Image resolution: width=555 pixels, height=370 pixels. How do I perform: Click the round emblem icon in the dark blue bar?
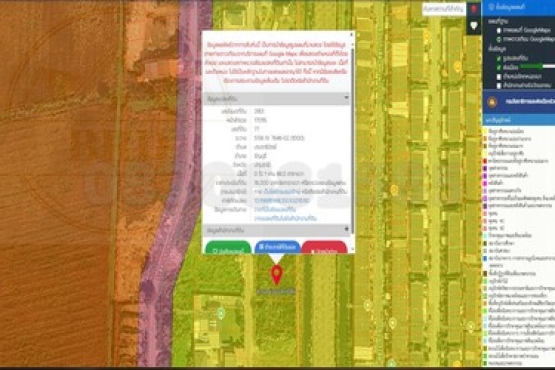click(492, 102)
